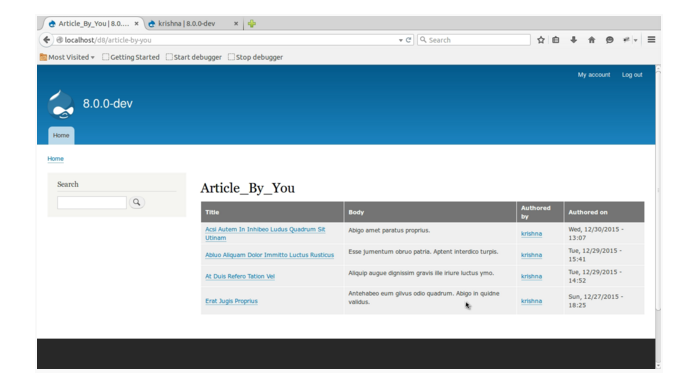Viewport: 683px width, 387px height.
Task: Open downloads arrow icon
Action: pos(574,40)
